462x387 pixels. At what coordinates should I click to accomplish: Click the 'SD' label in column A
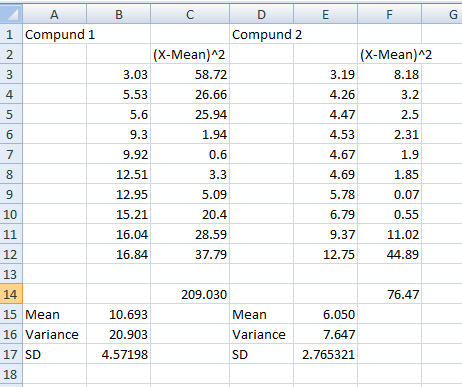pyautogui.click(x=54, y=354)
